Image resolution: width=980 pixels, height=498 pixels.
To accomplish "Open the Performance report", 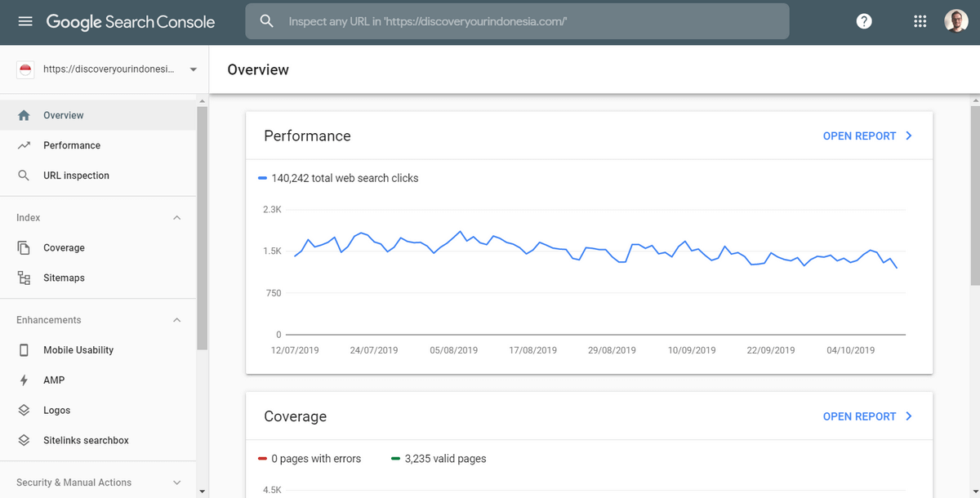I will 867,136.
